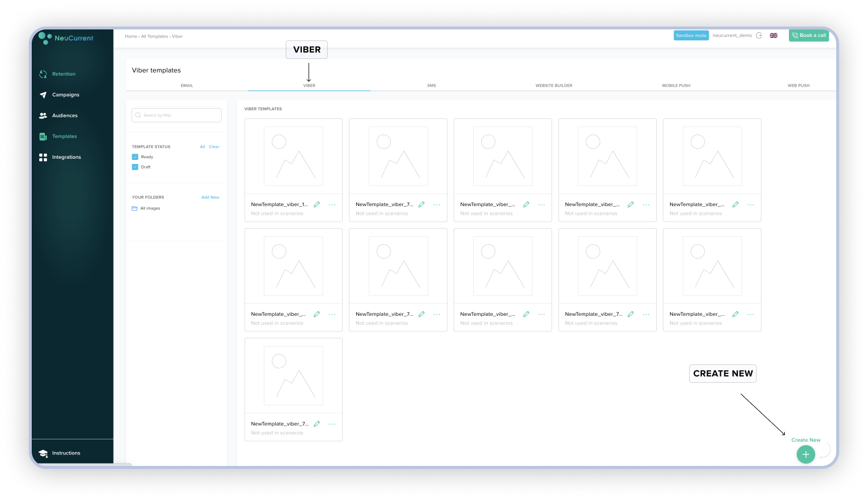Change language via the UK flag icon

[773, 35]
